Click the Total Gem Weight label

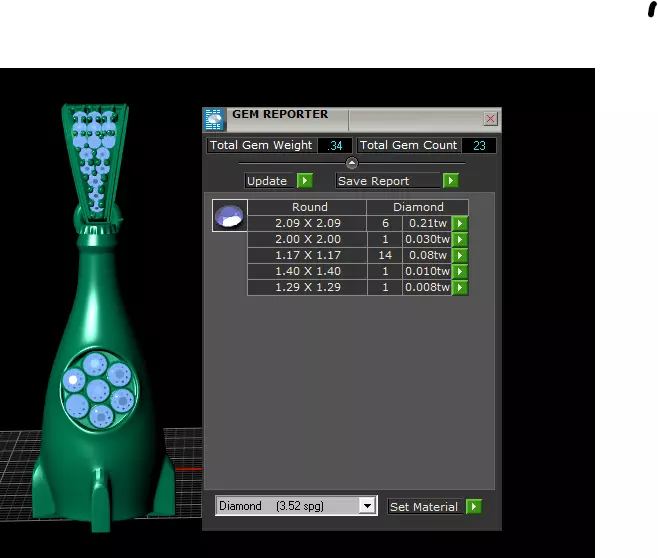coord(261,145)
